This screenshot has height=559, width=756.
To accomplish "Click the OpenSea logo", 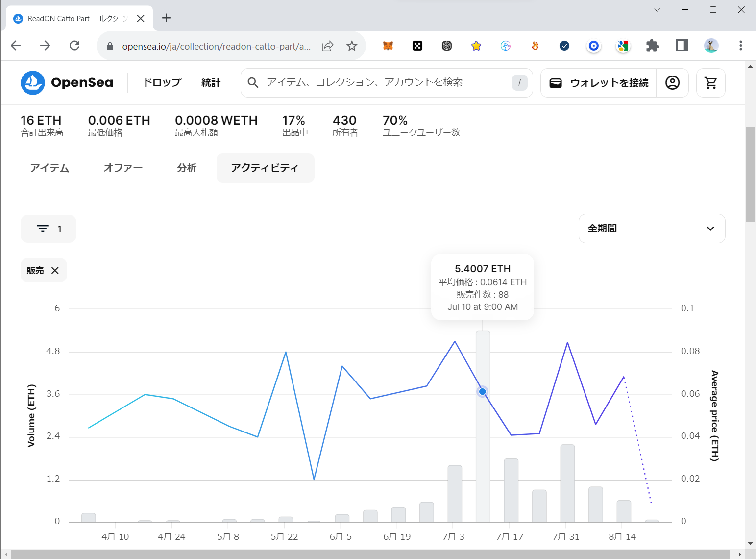I will point(67,83).
